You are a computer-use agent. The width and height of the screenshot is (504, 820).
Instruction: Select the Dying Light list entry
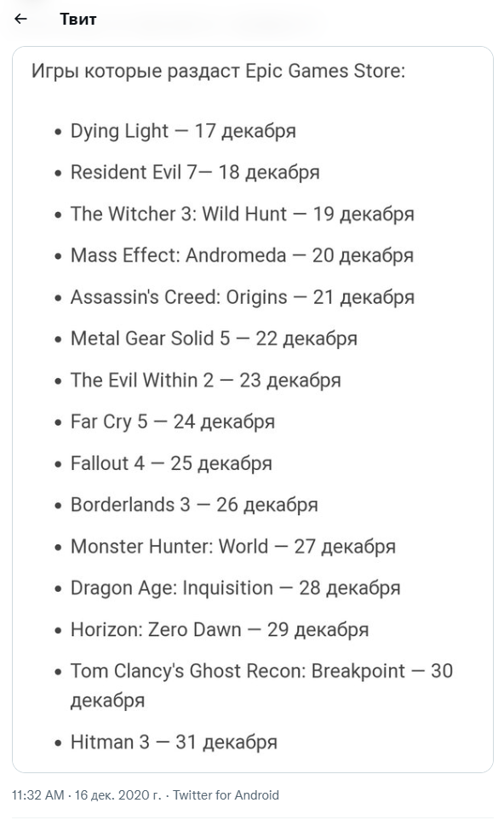tap(183, 131)
